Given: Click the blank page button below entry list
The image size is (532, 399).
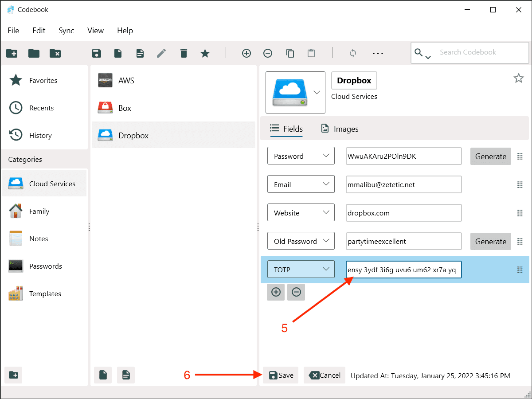Looking at the screenshot, I should pyautogui.click(x=103, y=375).
